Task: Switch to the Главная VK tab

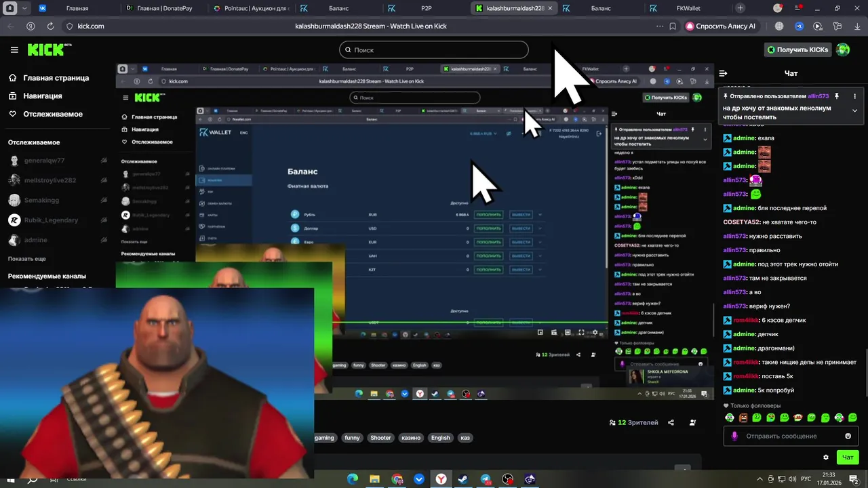Action: tap(77, 8)
